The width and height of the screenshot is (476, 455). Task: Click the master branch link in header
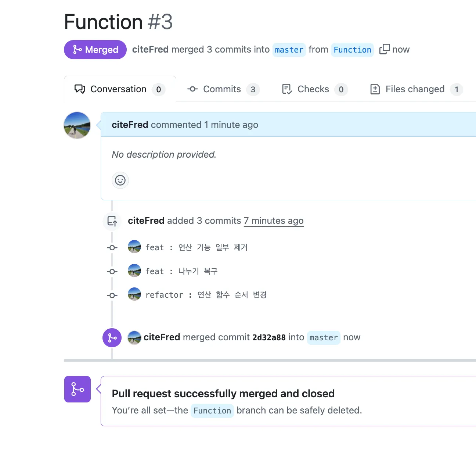pos(289,50)
